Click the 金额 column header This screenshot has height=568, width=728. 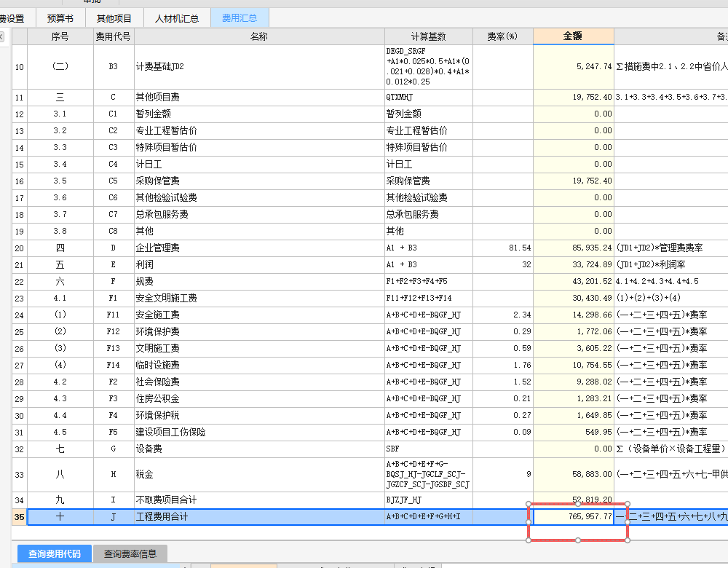tap(572, 35)
